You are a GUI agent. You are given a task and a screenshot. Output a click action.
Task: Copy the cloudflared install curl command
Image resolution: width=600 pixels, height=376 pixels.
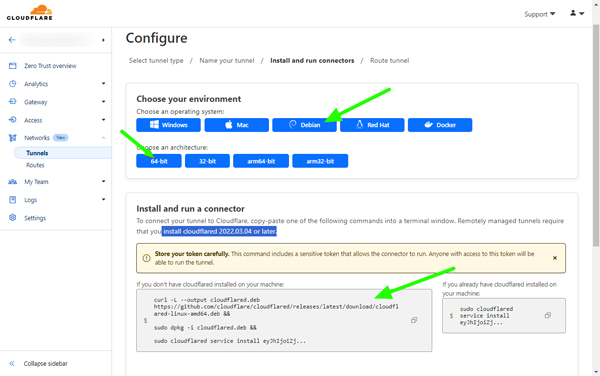click(x=414, y=320)
